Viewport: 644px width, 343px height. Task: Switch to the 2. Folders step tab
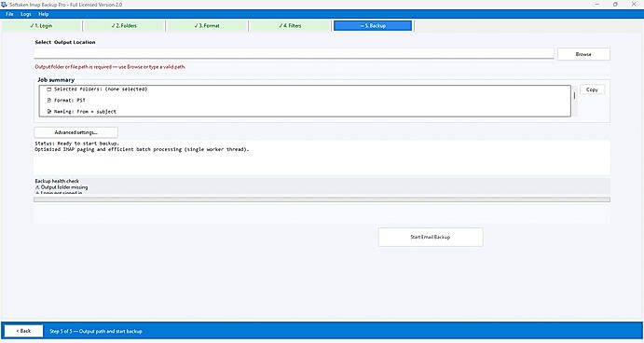(x=124, y=25)
